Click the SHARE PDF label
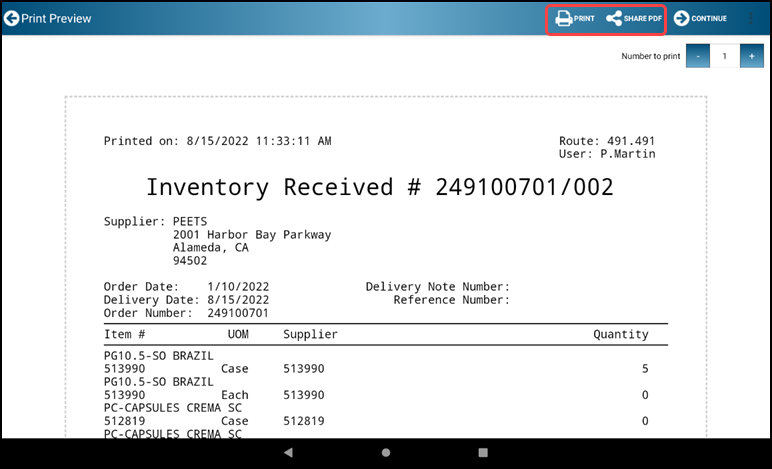 pos(643,19)
